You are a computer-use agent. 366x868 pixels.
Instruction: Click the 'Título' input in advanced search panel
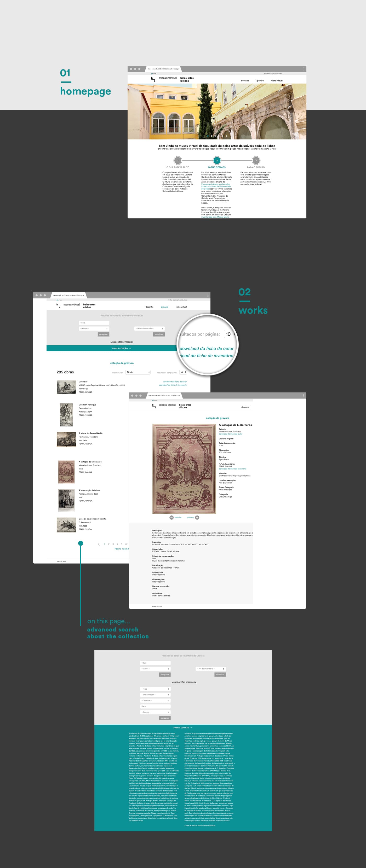click(155, 663)
